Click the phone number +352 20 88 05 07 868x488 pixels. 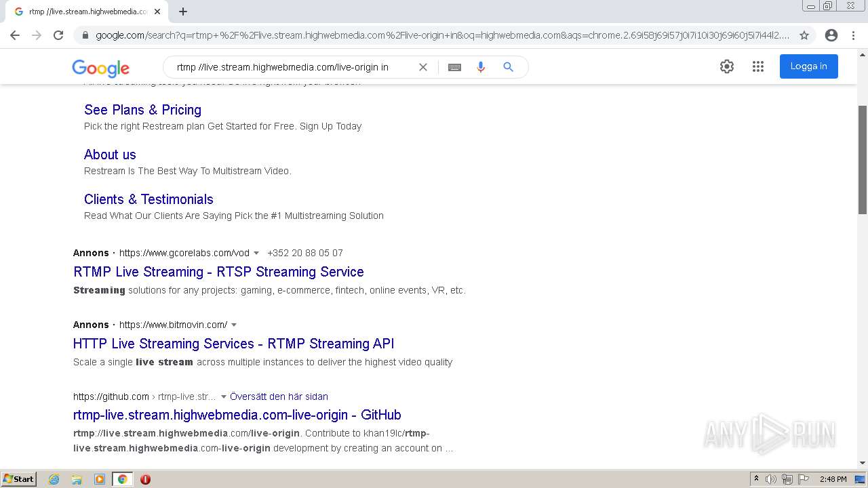point(305,253)
